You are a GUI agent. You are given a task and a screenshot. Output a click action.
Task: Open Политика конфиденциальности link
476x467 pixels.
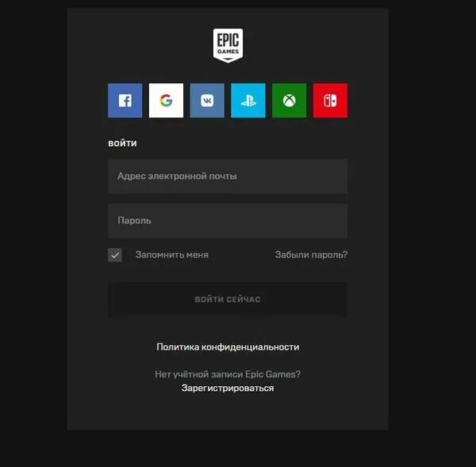coord(228,346)
